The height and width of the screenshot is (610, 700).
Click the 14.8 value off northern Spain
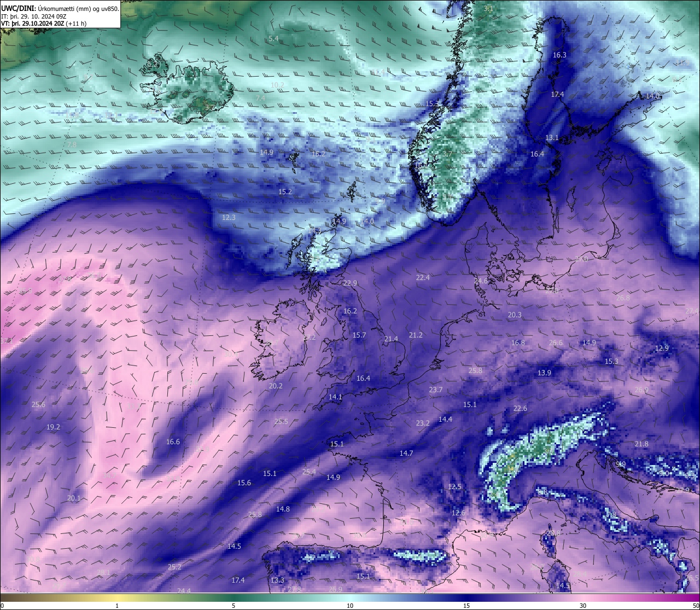(283, 509)
